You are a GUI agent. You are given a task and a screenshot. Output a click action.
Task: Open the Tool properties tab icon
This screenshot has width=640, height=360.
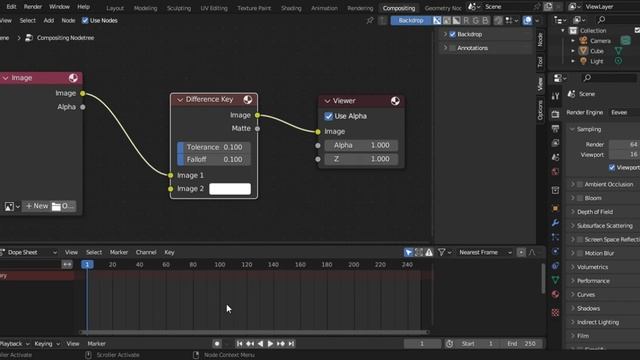(x=555, y=96)
